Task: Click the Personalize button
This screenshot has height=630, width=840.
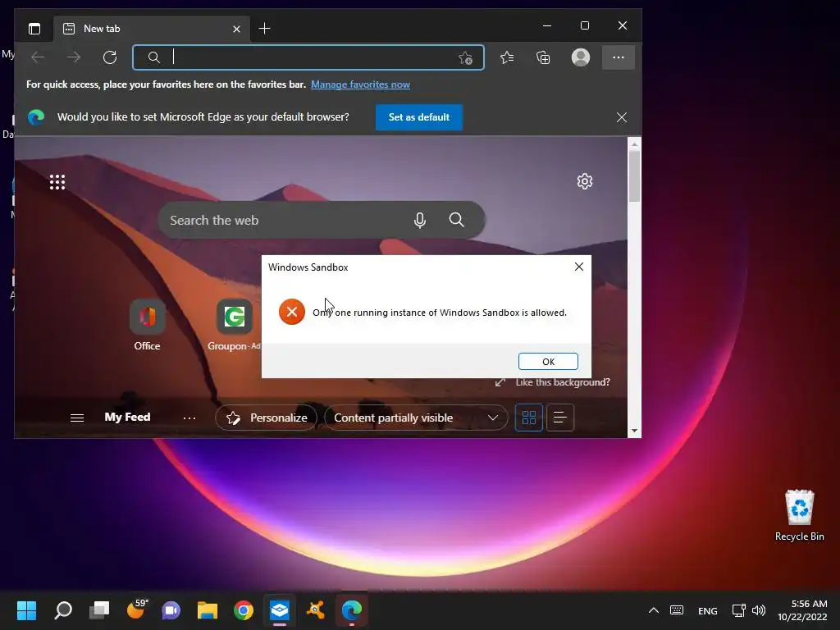Action: point(267,418)
